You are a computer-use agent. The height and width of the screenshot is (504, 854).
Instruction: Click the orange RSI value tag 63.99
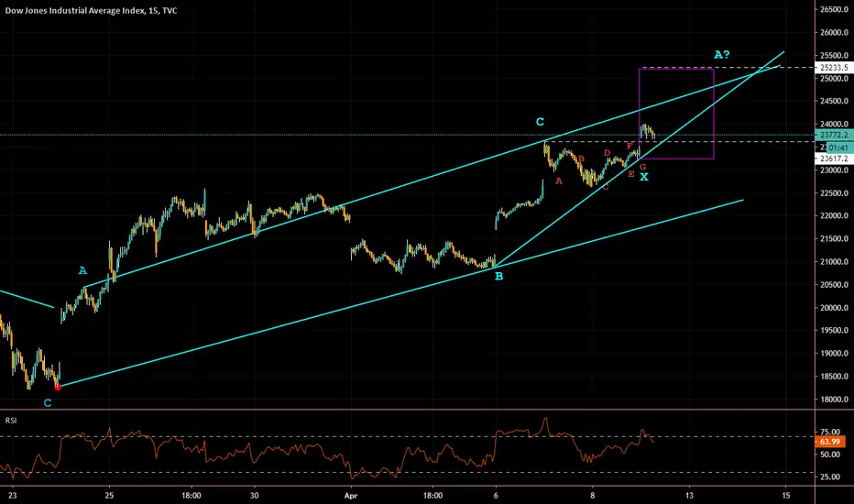(x=830, y=442)
